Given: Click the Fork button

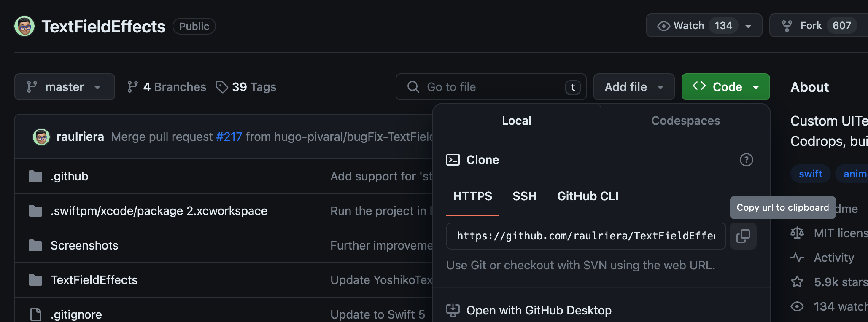Looking at the screenshot, I should 818,26.
